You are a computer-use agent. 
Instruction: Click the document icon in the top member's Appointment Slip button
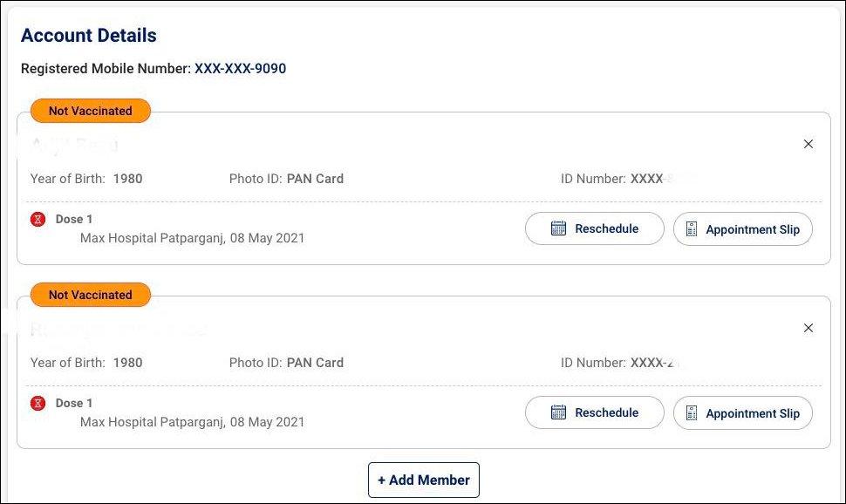tap(692, 229)
